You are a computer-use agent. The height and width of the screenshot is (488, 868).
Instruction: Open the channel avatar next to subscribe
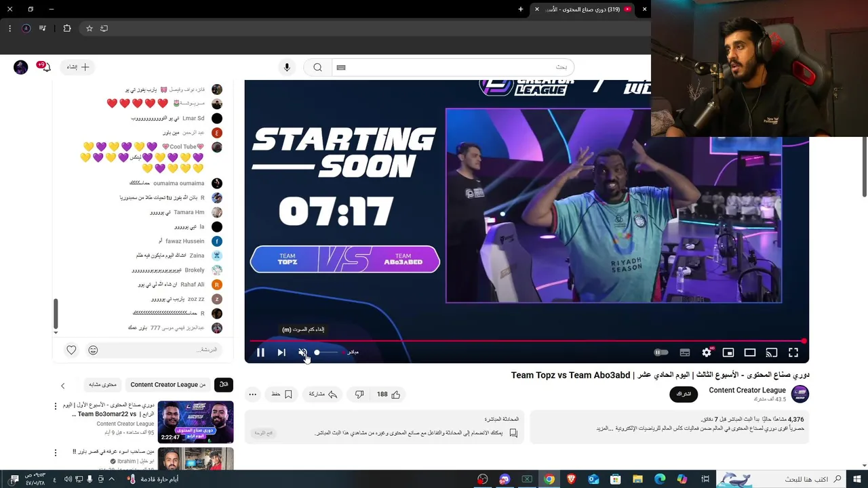tap(800, 394)
